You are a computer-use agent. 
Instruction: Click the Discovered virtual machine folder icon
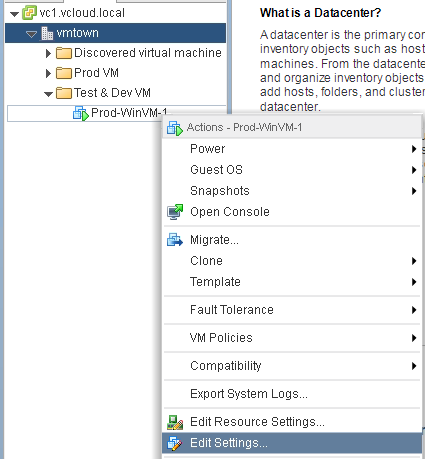[x=64, y=53]
